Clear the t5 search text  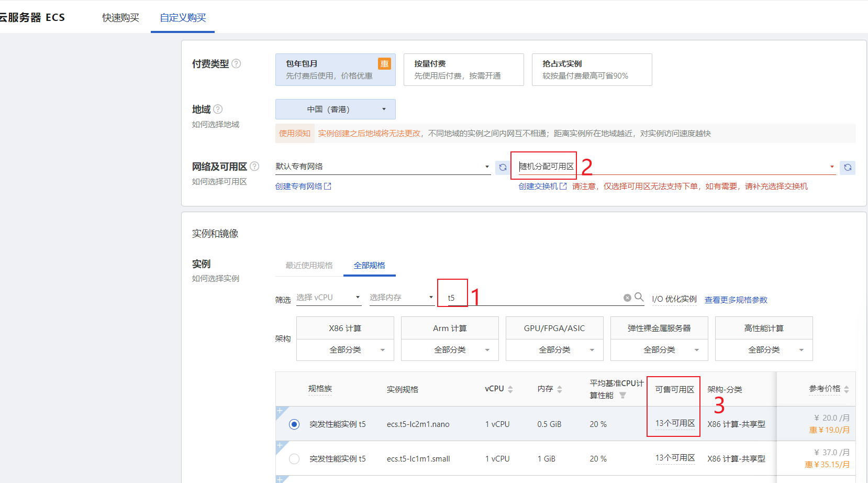[627, 298]
